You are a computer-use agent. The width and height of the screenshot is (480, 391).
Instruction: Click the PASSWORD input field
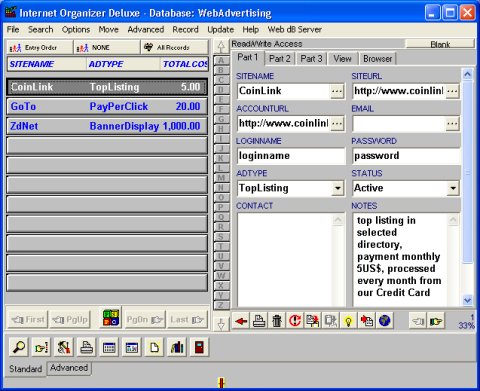point(406,156)
